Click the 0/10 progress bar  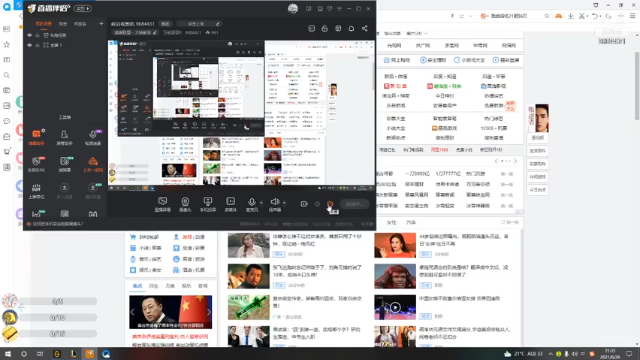(x=58, y=317)
